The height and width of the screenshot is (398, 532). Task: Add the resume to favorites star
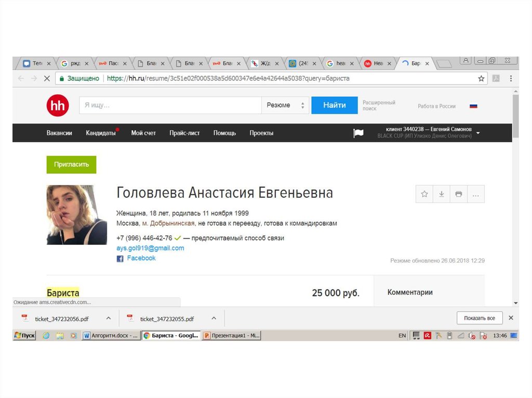[424, 194]
